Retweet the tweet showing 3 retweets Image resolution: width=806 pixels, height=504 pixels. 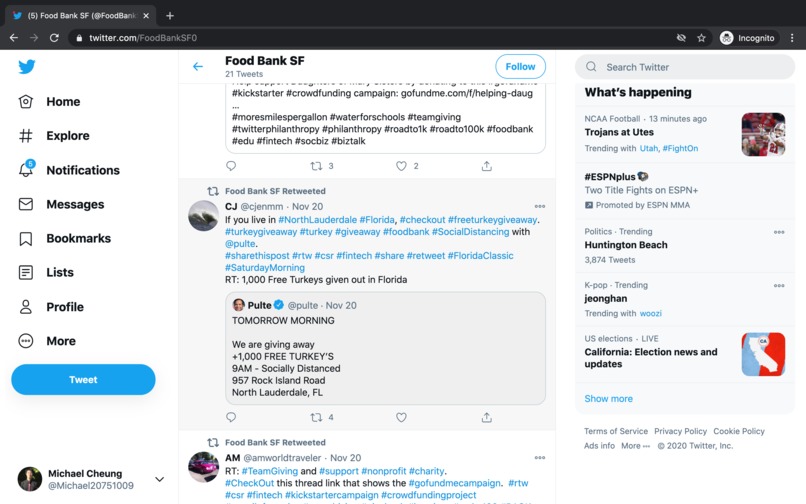click(x=317, y=166)
